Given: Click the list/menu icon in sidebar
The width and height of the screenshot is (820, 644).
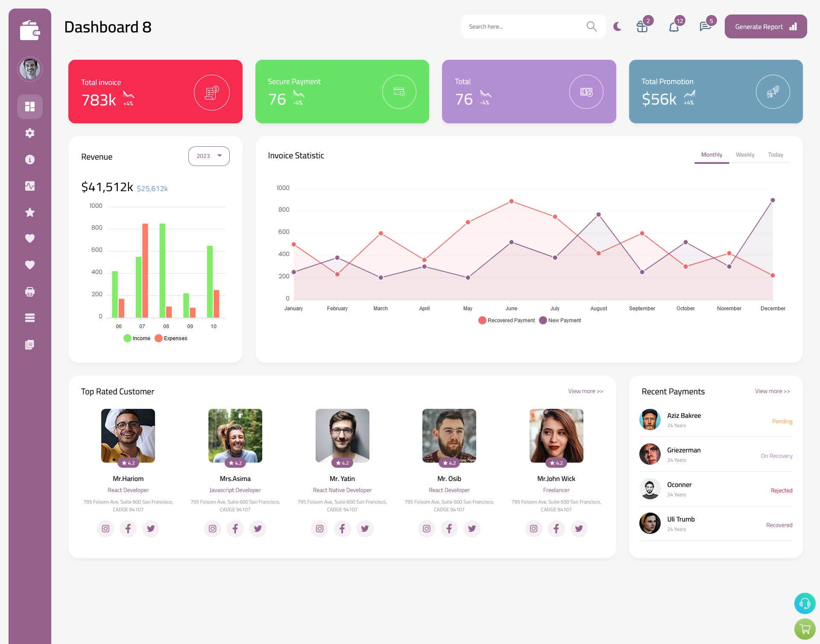Looking at the screenshot, I should point(29,318).
